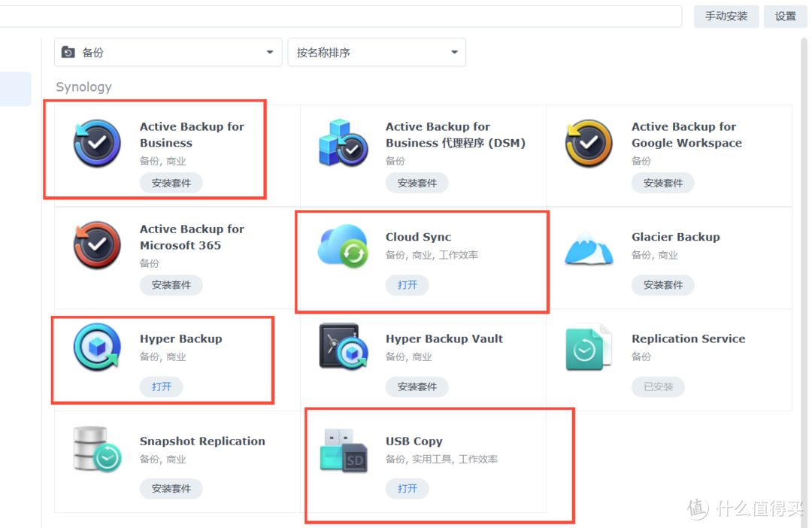Install Snapshot Replication package
The image size is (812, 528).
click(171, 489)
